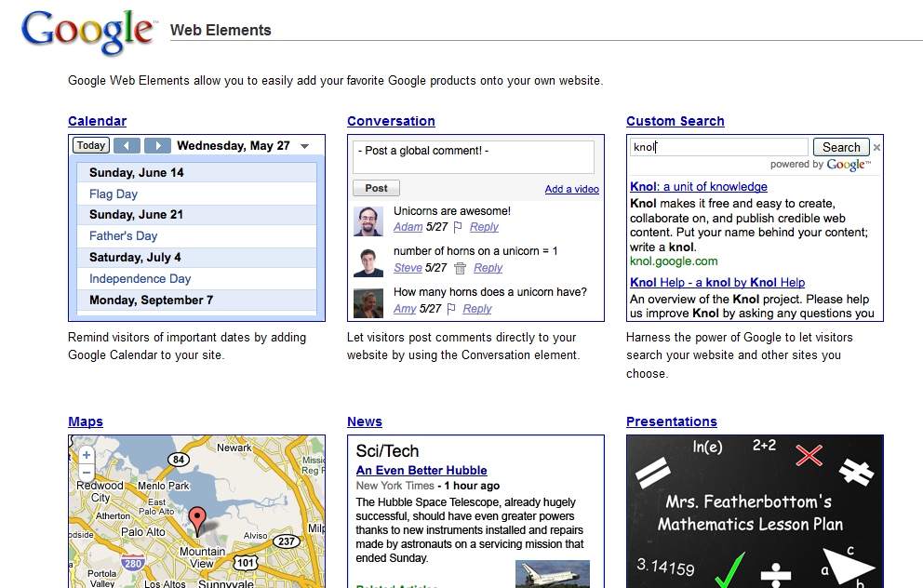Open Steve's profile name link
Viewport: 923px width, 588px height.
(x=408, y=268)
